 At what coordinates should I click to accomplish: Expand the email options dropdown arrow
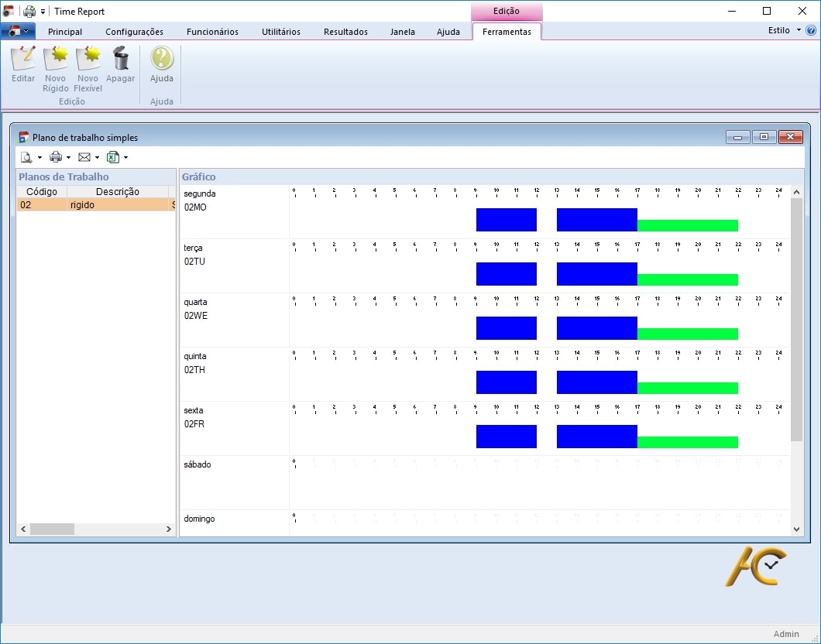[97, 158]
